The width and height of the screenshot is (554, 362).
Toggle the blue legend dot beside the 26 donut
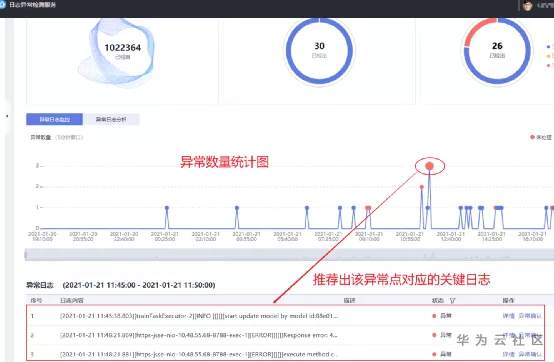click(x=548, y=46)
